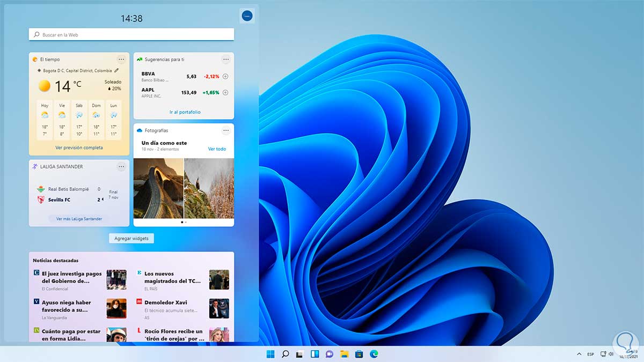Screen dimensions: 644x362
Task: Click Agregar widgets button
Action: 131,238
